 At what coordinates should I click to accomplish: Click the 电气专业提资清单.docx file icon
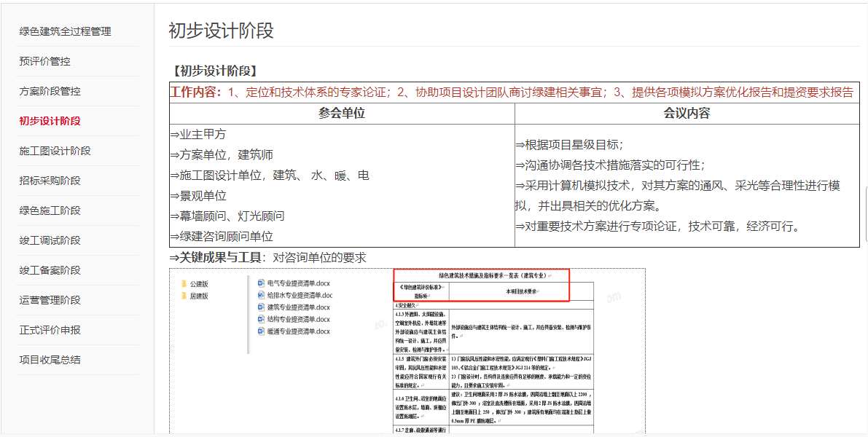pos(261,283)
